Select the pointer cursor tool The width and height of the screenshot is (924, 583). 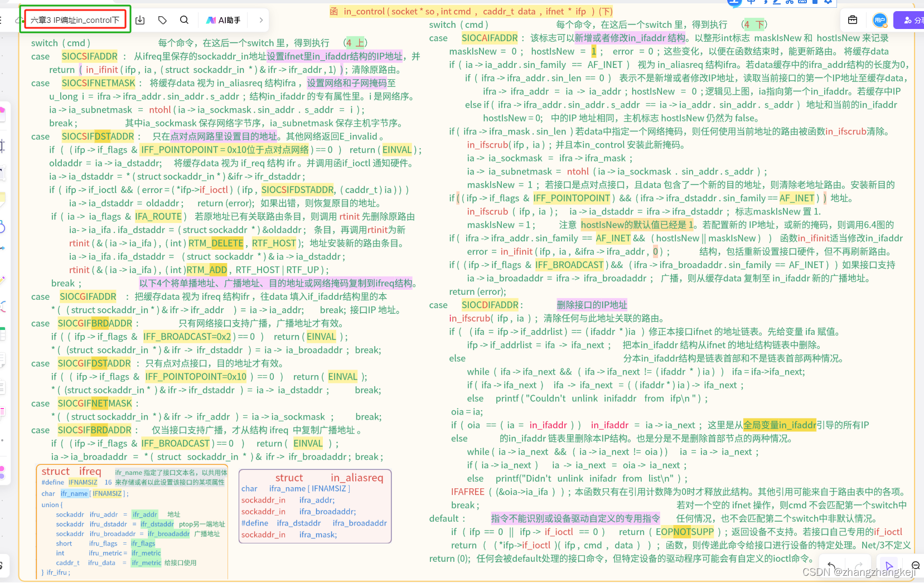point(888,565)
